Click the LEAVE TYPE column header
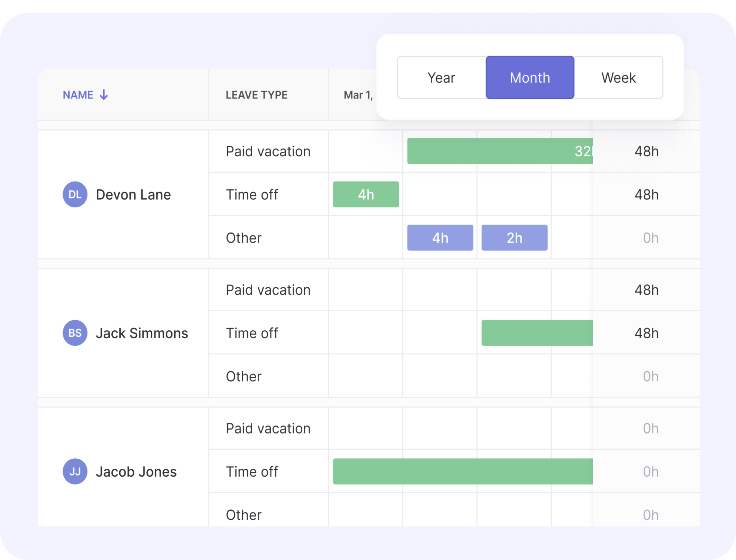 [x=257, y=95]
